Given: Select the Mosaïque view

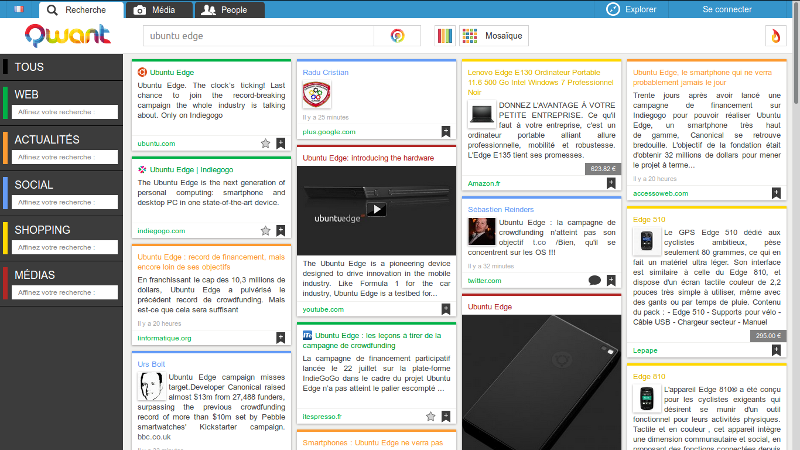Looking at the screenshot, I should pyautogui.click(x=494, y=36).
